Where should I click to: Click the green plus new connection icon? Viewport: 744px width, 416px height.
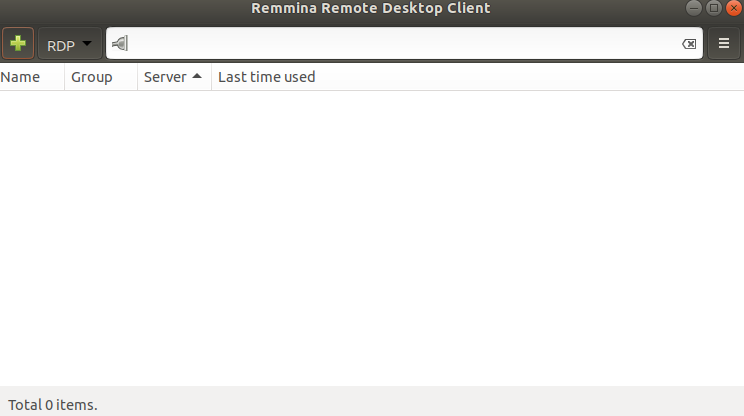point(18,44)
